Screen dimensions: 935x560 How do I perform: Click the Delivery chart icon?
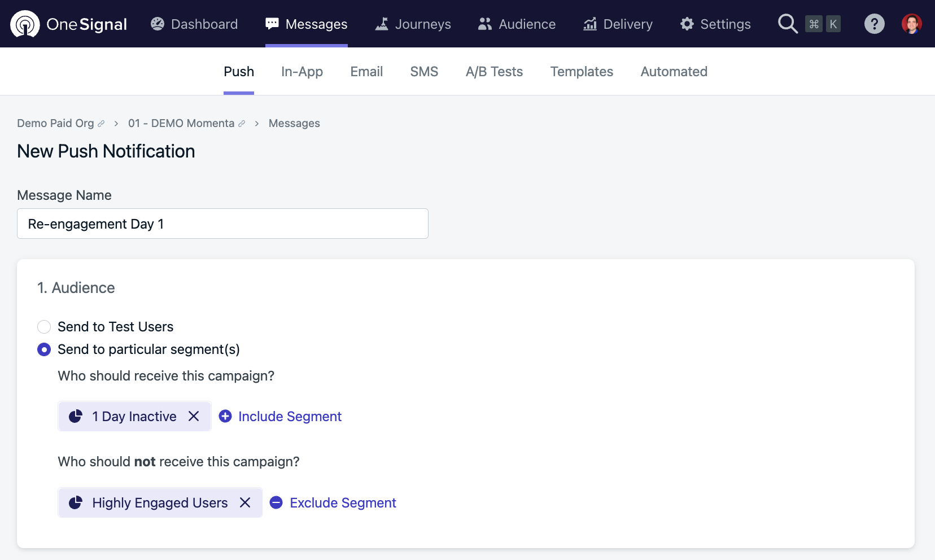pyautogui.click(x=590, y=24)
